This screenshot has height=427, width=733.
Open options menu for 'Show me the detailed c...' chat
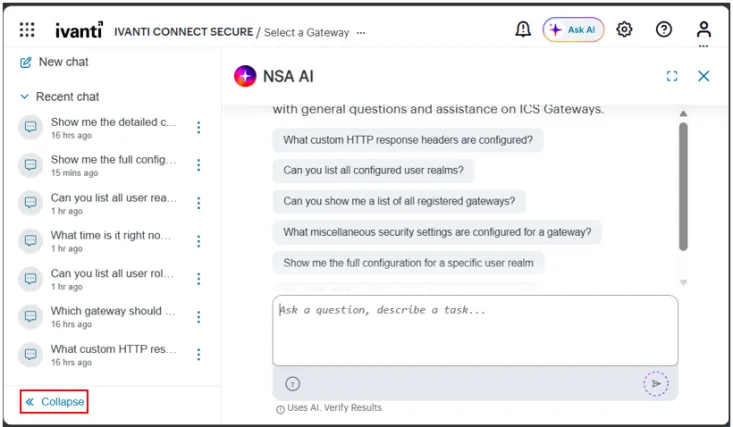pyautogui.click(x=199, y=127)
